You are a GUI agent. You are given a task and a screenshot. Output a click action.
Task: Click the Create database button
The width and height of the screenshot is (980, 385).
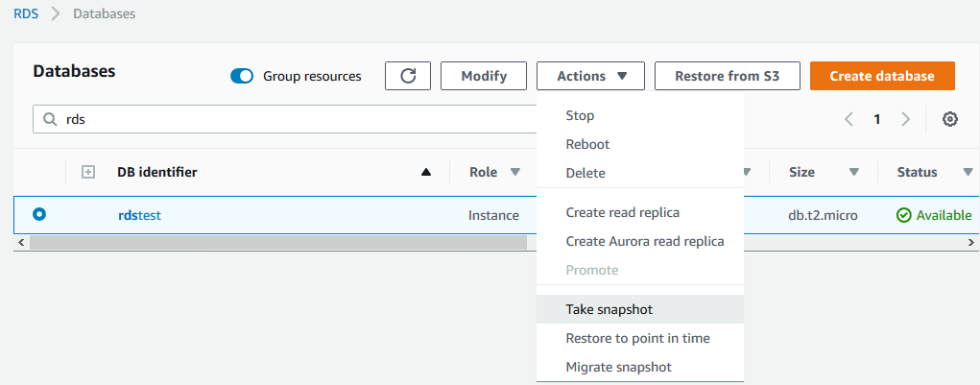coord(881,76)
